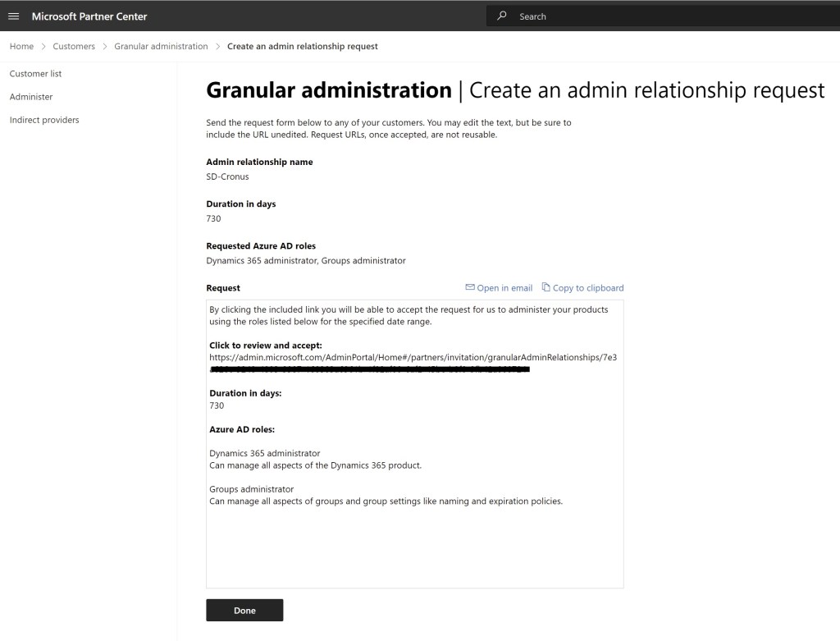Select the current page breadcrumb item
Screen dimensions: 840x641
(302, 47)
